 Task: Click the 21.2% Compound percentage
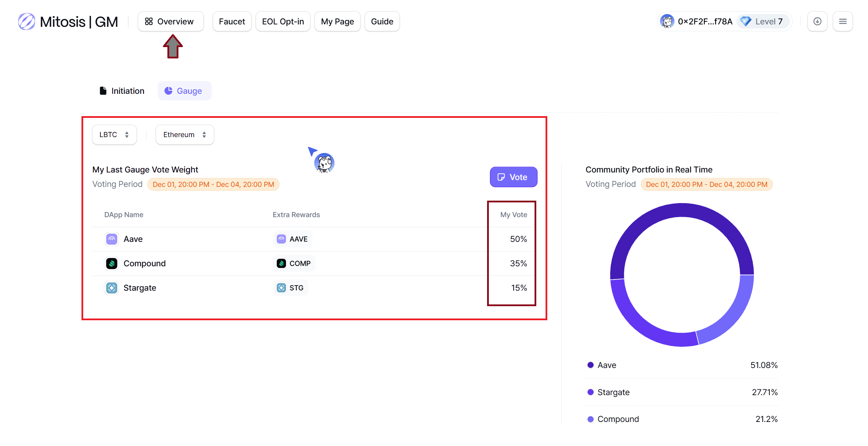(x=766, y=419)
